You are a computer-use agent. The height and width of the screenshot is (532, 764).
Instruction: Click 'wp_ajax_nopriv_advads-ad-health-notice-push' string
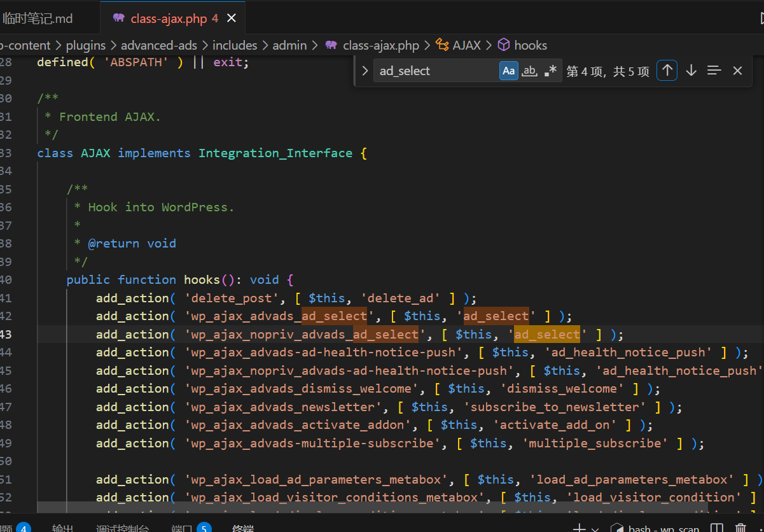(x=349, y=370)
